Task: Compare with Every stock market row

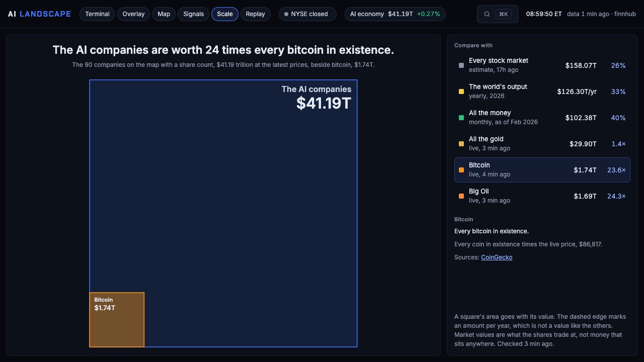Action: (542, 65)
